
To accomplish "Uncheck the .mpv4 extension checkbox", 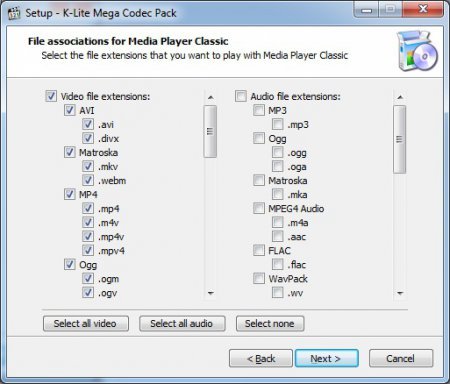I will click(88, 250).
